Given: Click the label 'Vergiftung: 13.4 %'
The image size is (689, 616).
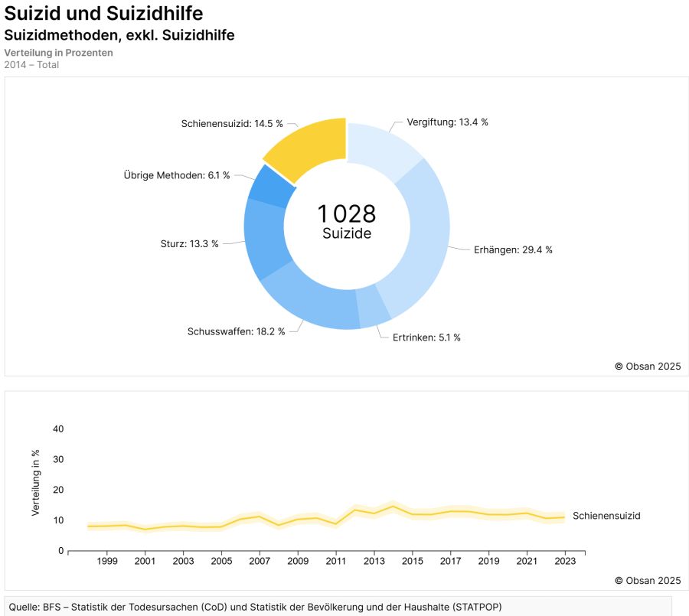Looking at the screenshot, I should [x=447, y=122].
